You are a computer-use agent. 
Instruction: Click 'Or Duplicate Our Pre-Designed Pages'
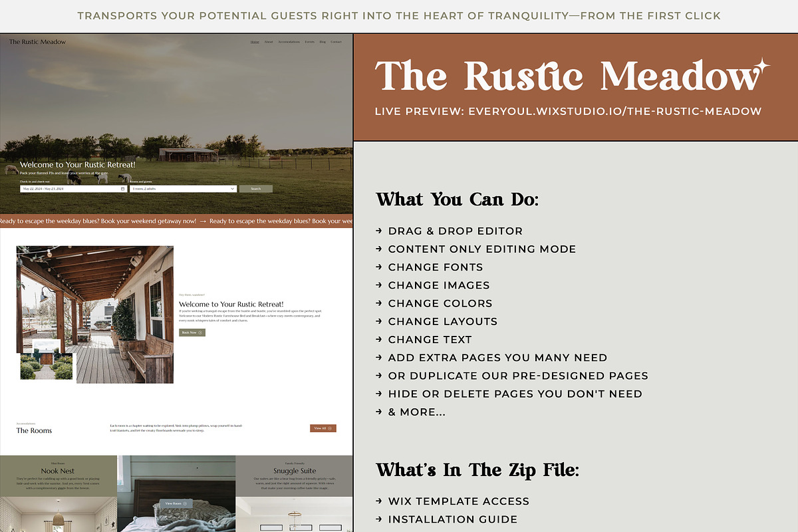(518, 376)
